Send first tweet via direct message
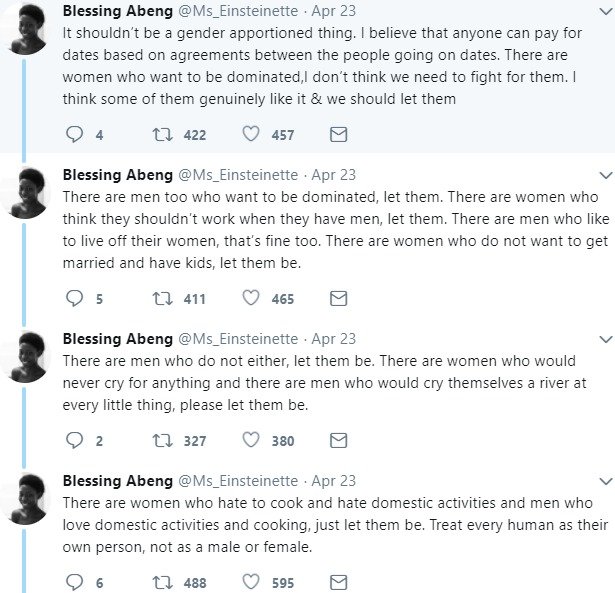Screen dimensions: 615x593 (338, 134)
